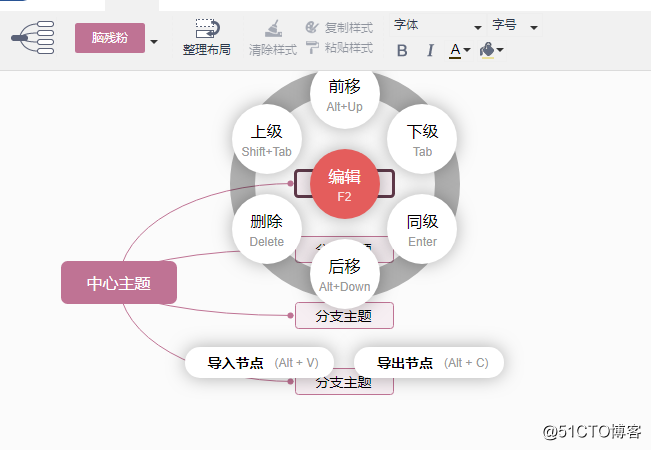Click the red 编辑 F2 center button

tap(345, 184)
